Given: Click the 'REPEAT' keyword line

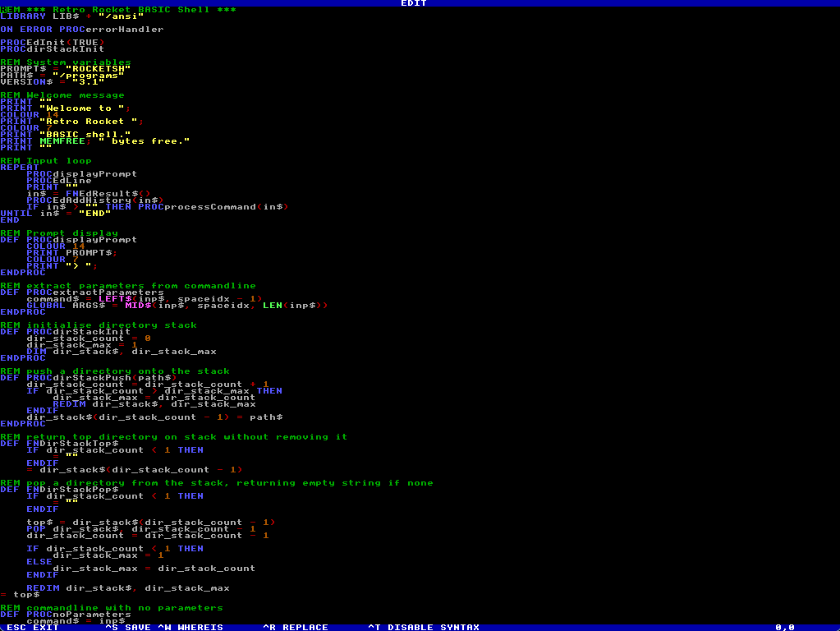Looking at the screenshot, I should coord(20,168).
